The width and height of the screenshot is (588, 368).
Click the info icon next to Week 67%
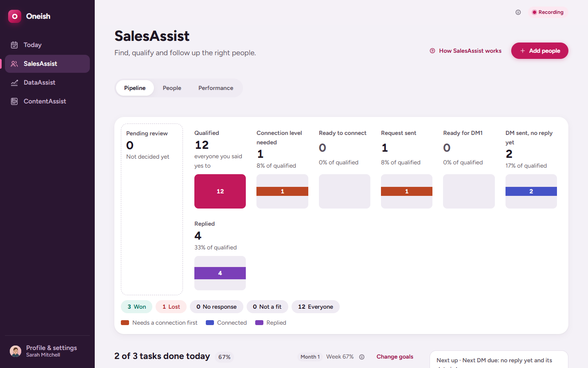point(362,357)
